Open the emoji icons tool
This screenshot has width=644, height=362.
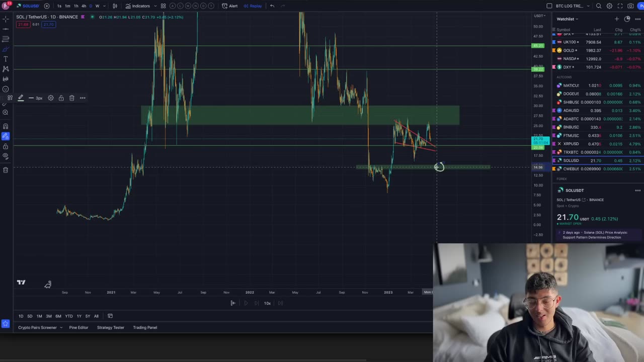click(x=6, y=89)
